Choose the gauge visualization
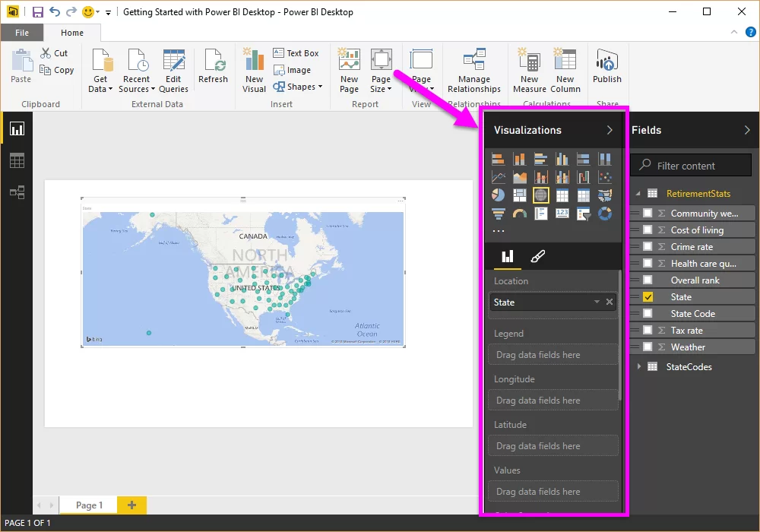The image size is (760, 532). click(519, 214)
